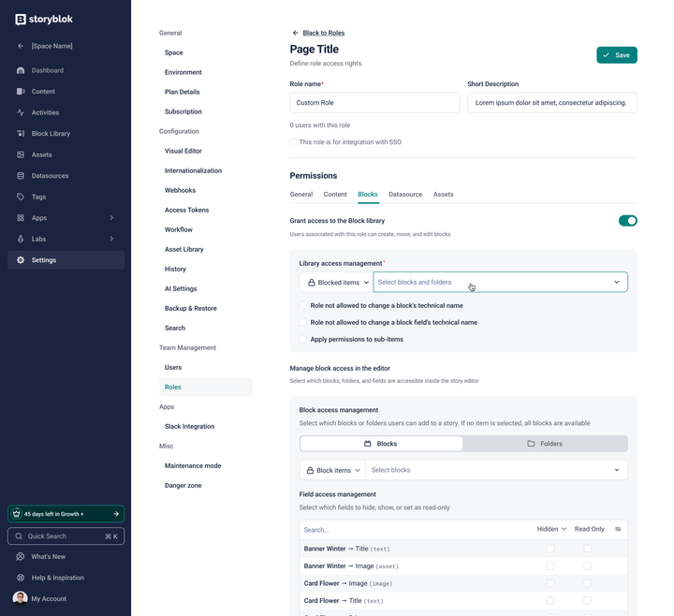Image resolution: width=674 pixels, height=616 pixels.
Task: Open the Danger zone settings
Action: [183, 485]
